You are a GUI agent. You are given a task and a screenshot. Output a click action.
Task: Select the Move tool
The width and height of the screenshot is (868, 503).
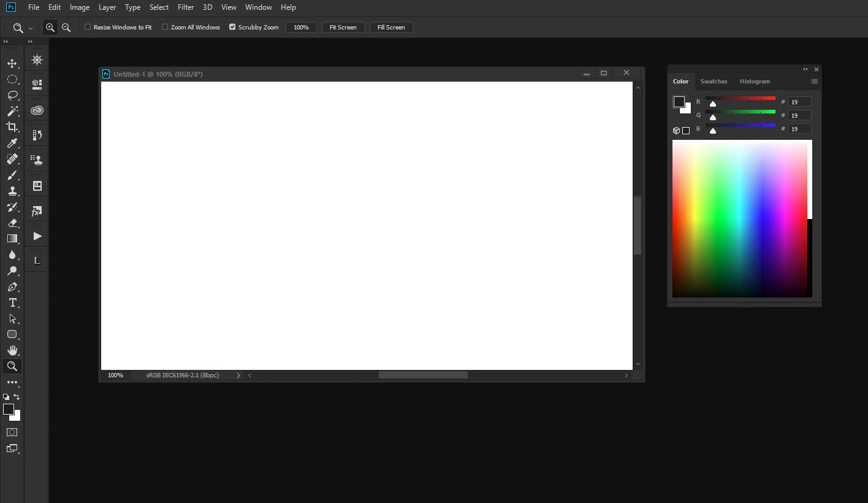pos(12,63)
